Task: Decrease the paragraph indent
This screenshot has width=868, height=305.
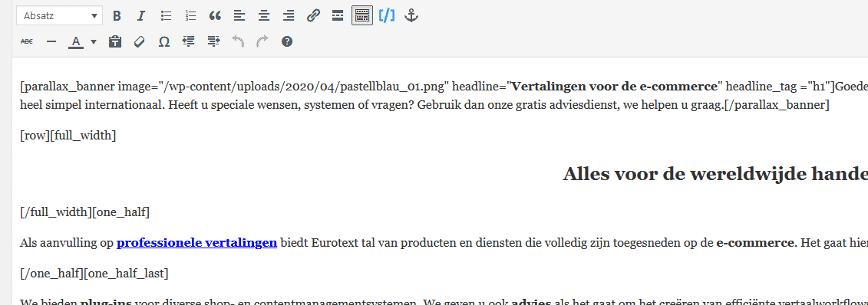Action: tap(189, 41)
